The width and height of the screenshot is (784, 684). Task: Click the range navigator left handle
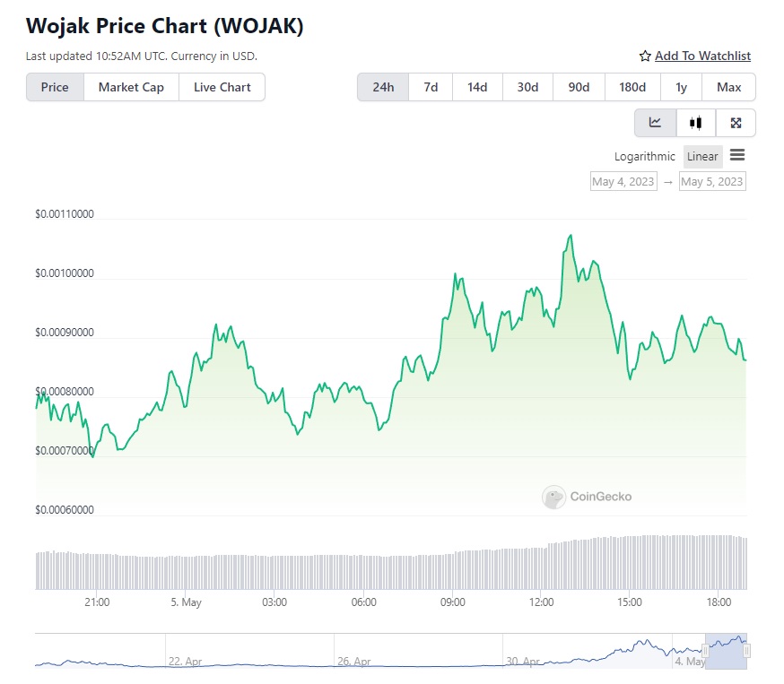point(705,651)
